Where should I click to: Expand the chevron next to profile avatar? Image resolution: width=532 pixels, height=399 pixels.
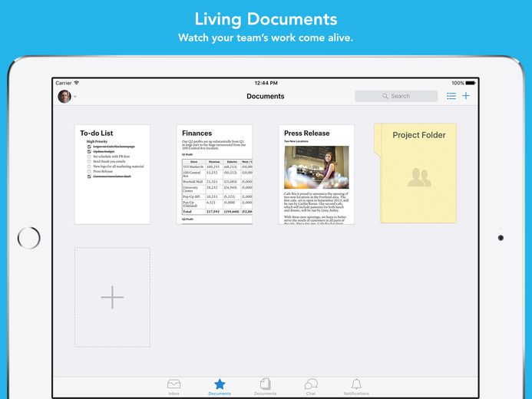pos(75,97)
